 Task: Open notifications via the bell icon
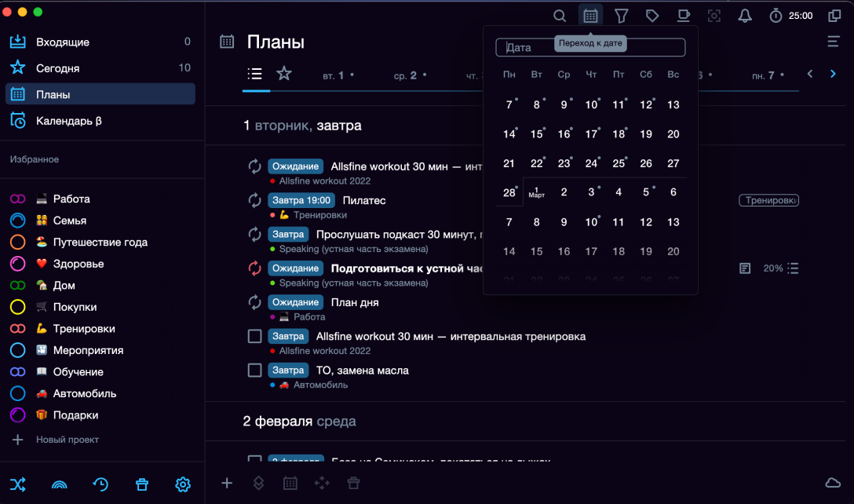(x=745, y=15)
